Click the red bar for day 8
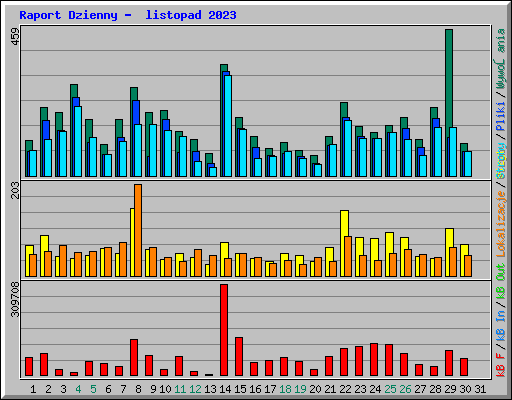 pos(134,358)
